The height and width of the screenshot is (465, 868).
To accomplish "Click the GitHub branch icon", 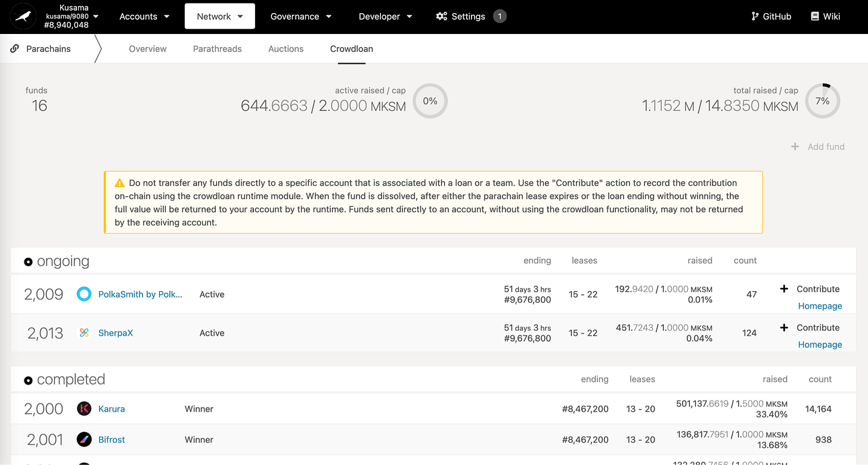I will point(755,17).
